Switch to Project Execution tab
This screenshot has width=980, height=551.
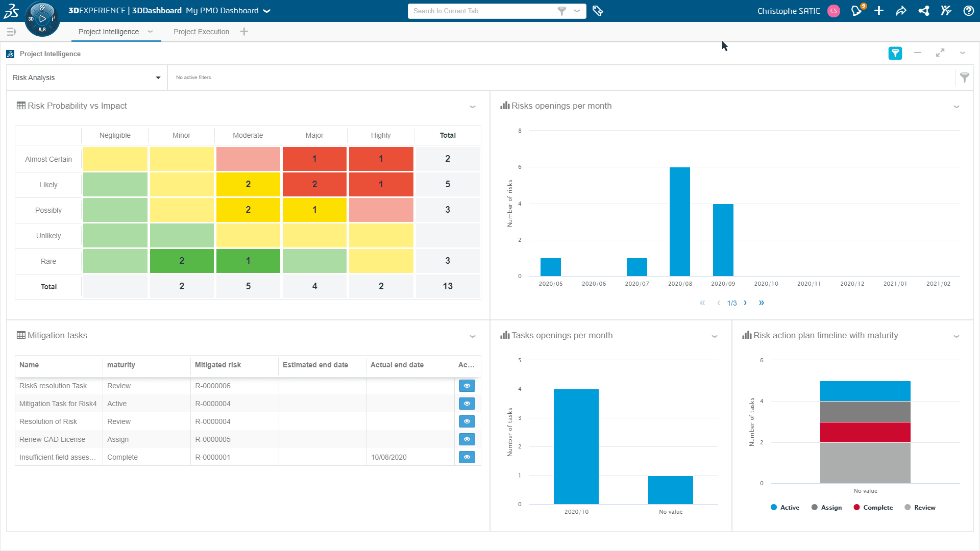(201, 32)
